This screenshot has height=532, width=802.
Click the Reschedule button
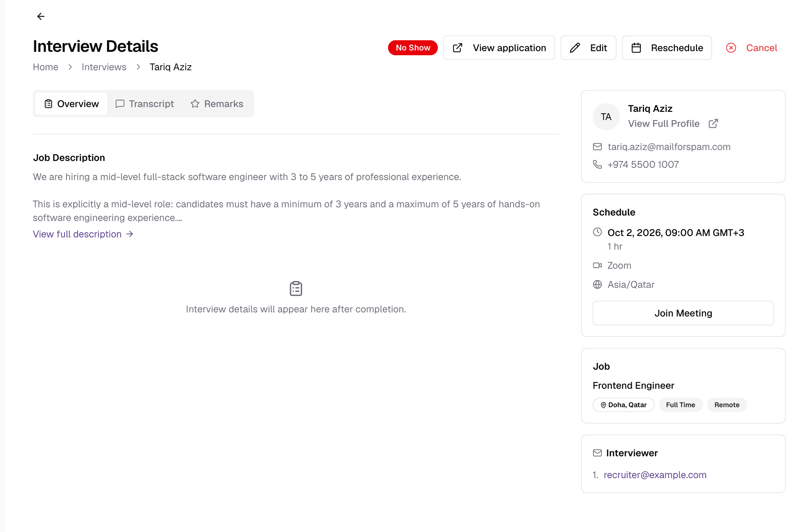point(667,48)
